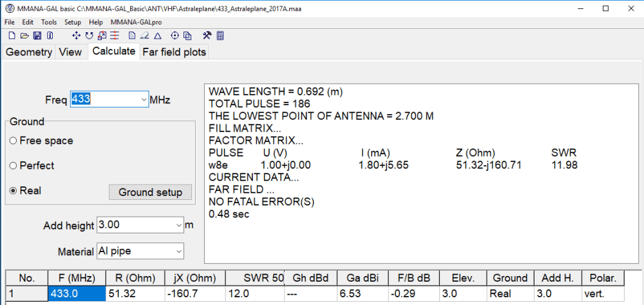
Task: Click the Ground setup button
Action: coord(150,192)
